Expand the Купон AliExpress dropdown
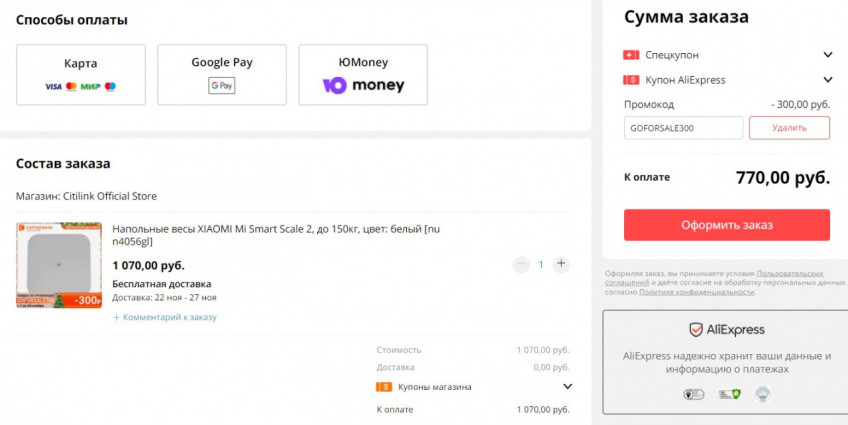 [827, 80]
